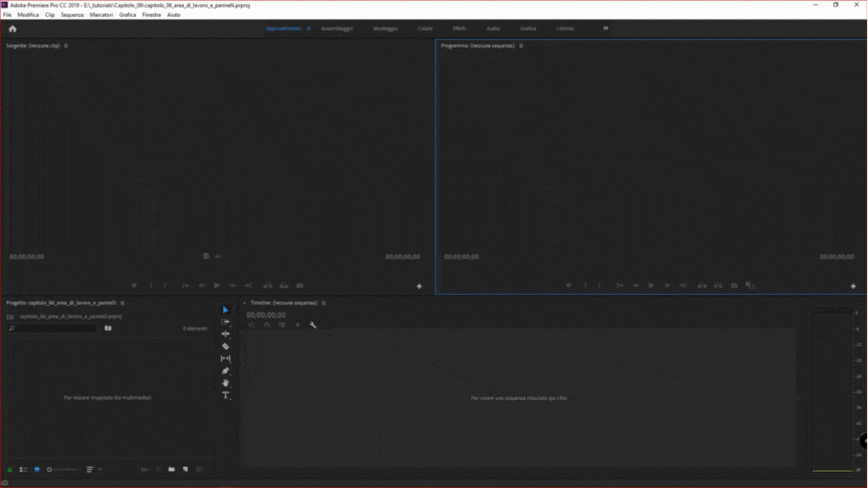Click the workspace overflow chevron in the workspace bar
This screenshot has width=868, height=488.
[x=605, y=28]
